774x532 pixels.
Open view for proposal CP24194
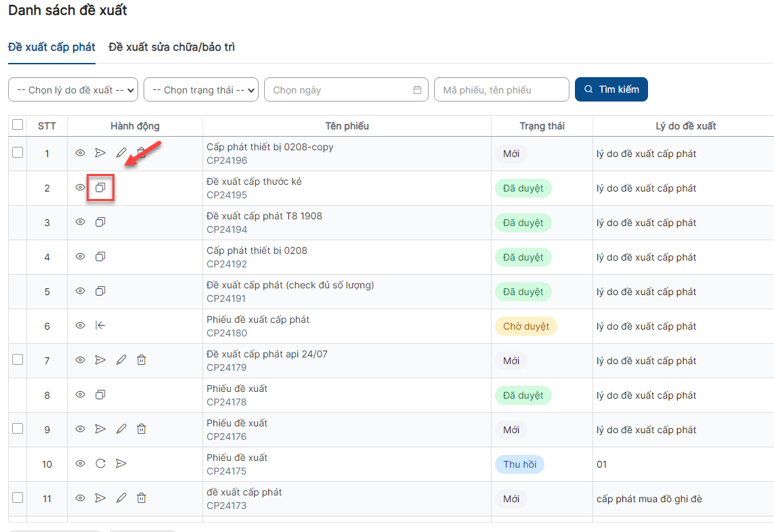point(80,222)
